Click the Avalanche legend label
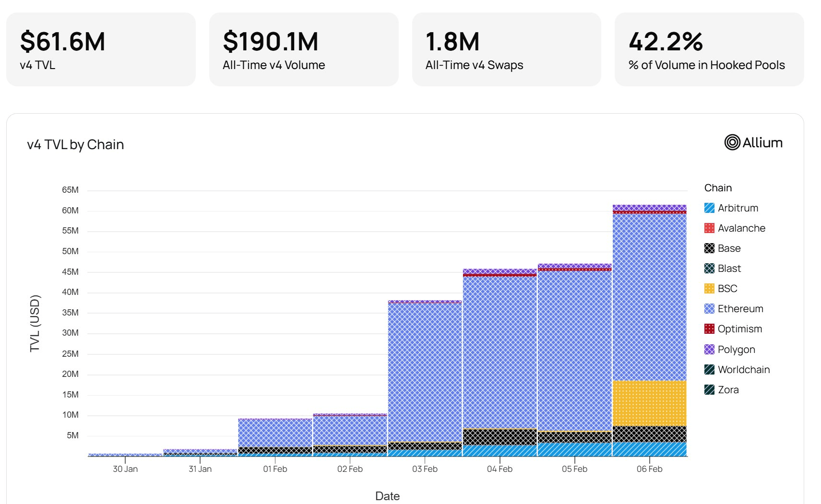The height and width of the screenshot is (504, 821). click(741, 228)
